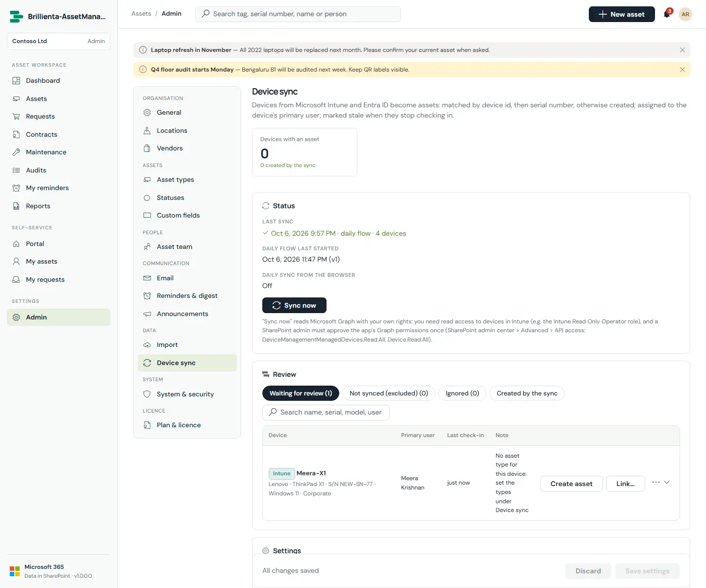Viewport: 706px width, 588px height.
Task: Close the Q4 floor audit banner
Action: tap(682, 70)
